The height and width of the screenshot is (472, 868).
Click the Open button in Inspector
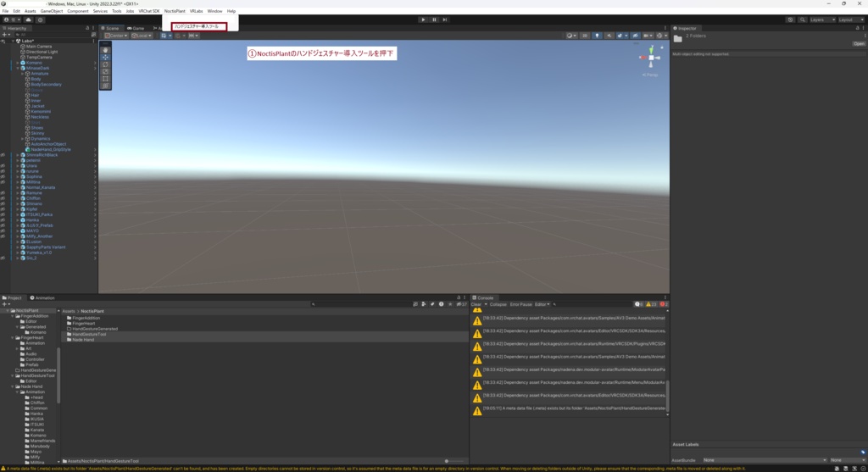point(859,44)
